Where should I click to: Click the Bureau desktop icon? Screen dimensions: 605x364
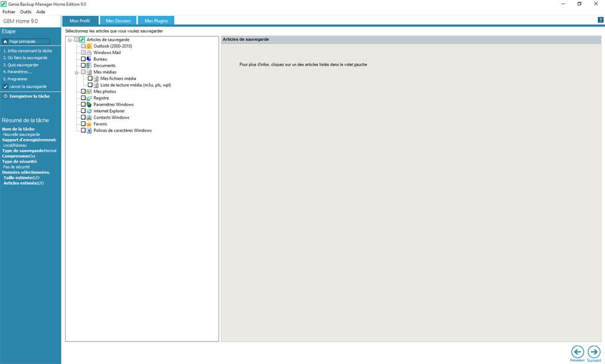tap(89, 59)
